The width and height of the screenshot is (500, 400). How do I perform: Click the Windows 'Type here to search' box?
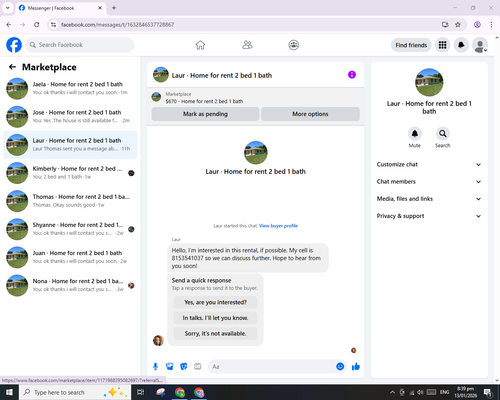click(74, 392)
